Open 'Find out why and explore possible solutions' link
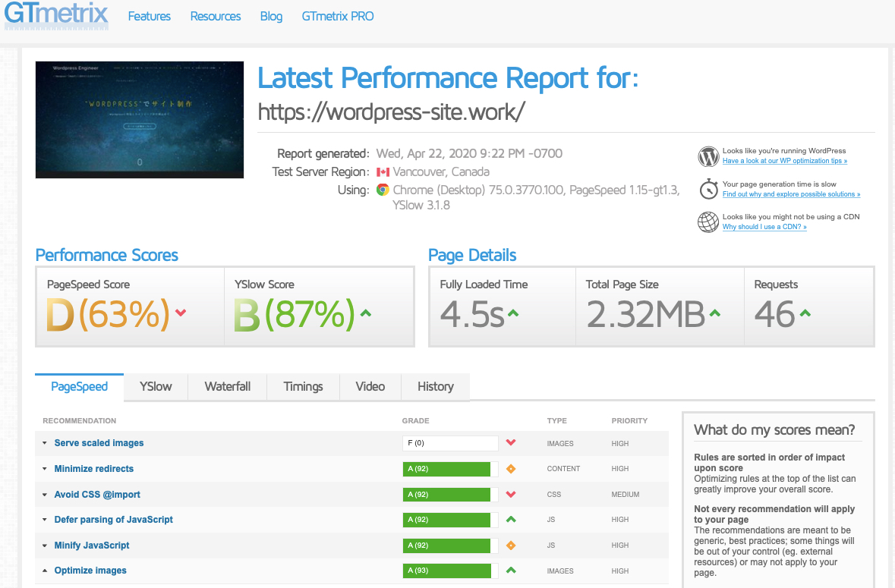Screen dimensions: 895x588 791,194
